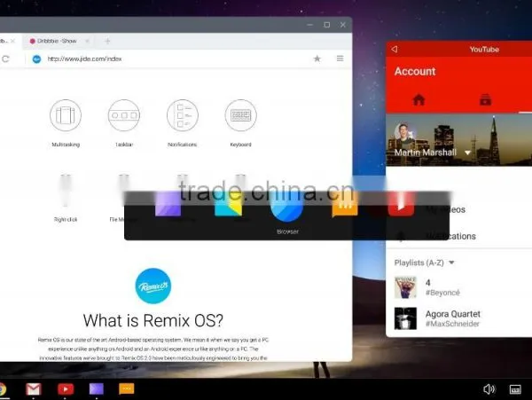The image size is (532, 400).
Task: Click the Account title in YouTube
Action: tap(415, 72)
